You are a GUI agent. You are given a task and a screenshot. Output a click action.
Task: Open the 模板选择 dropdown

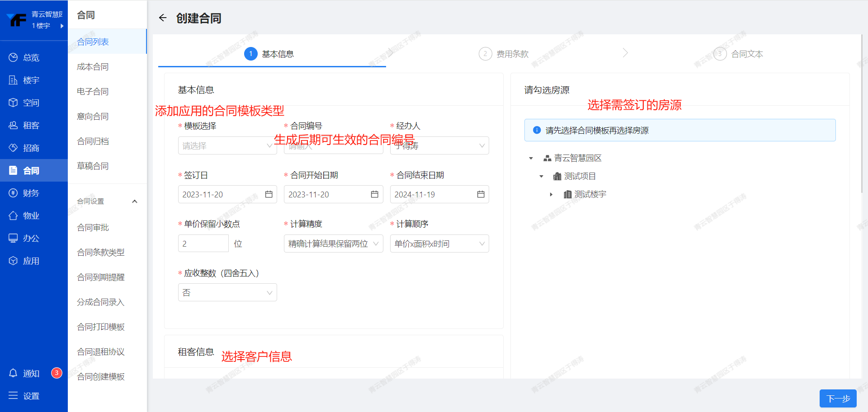227,145
